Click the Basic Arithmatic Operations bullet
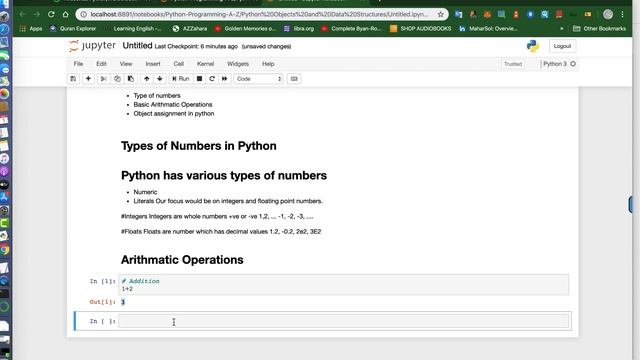 tap(173, 104)
